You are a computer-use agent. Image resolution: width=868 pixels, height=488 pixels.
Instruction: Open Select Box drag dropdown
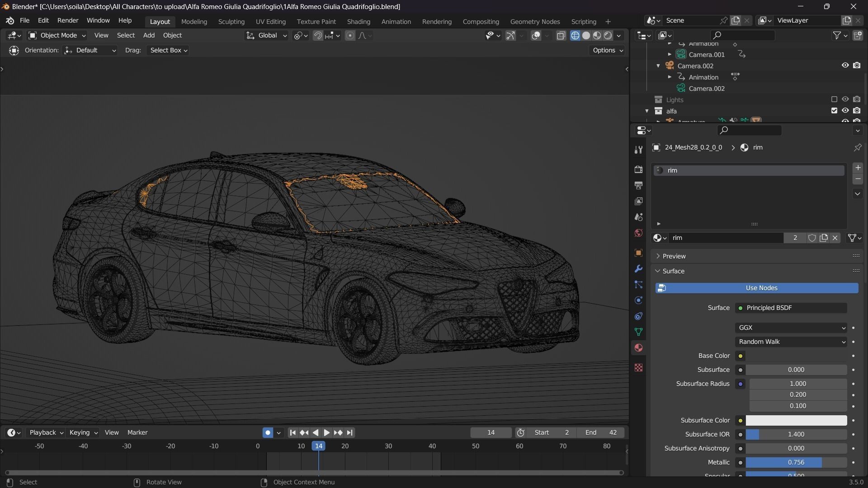coord(168,50)
